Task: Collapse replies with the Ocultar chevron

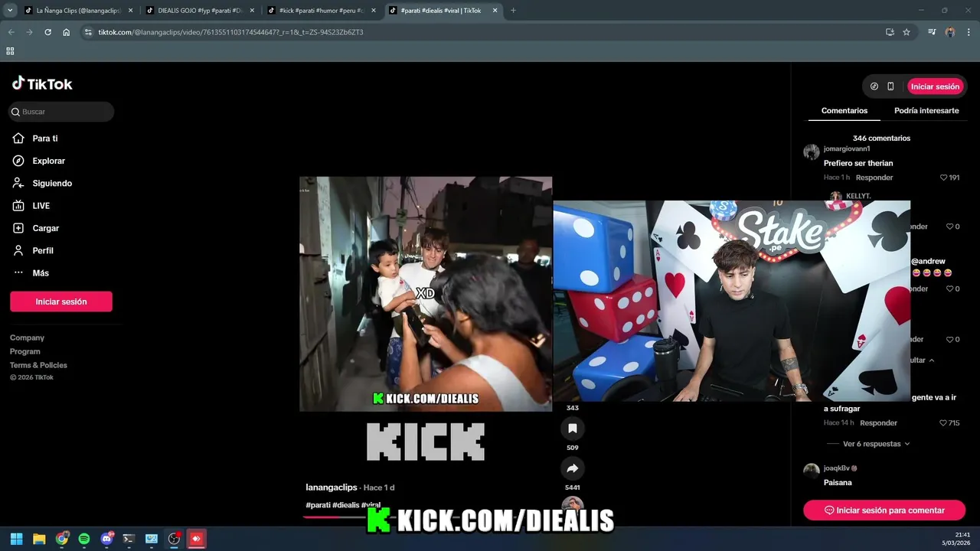Action: 931,360
